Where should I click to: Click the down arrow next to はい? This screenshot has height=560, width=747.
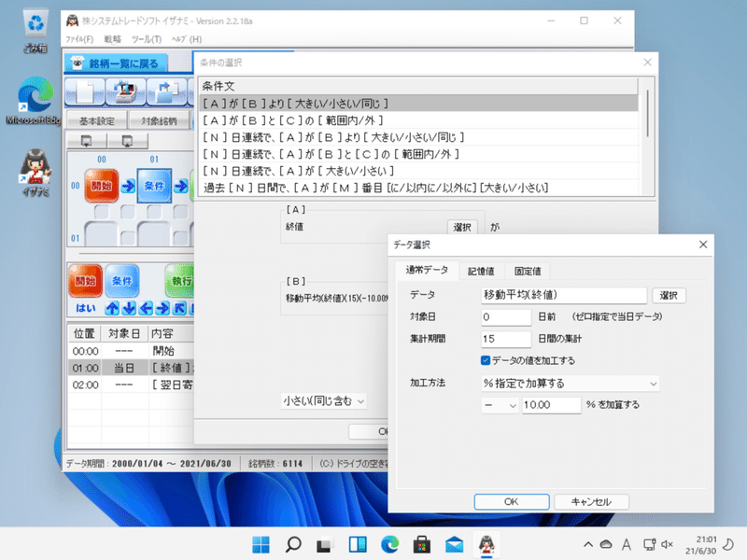129,309
